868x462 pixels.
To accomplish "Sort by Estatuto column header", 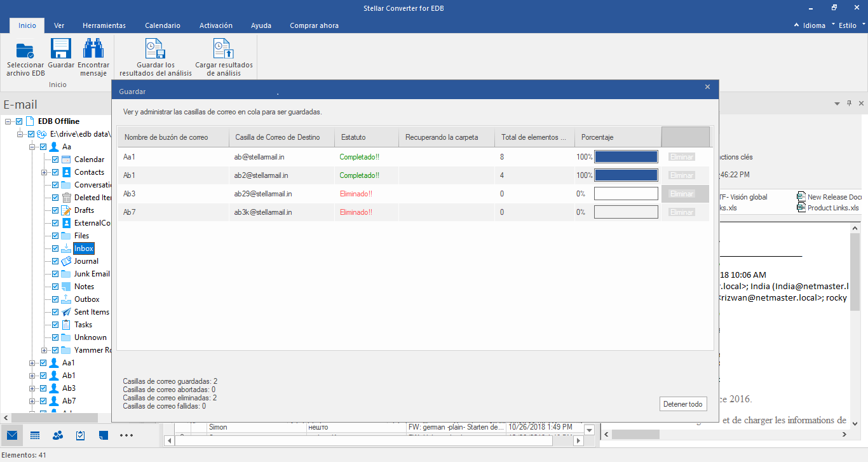I will [x=367, y=137].
